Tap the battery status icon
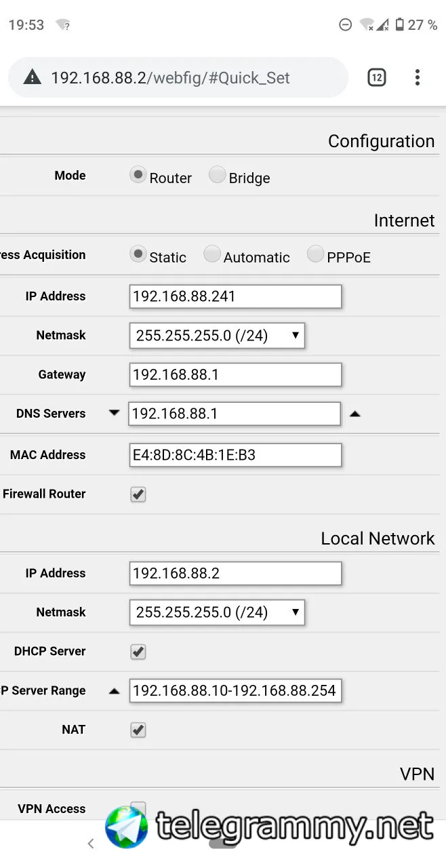Screen dimensions: 446x868 tap(400, 24)
